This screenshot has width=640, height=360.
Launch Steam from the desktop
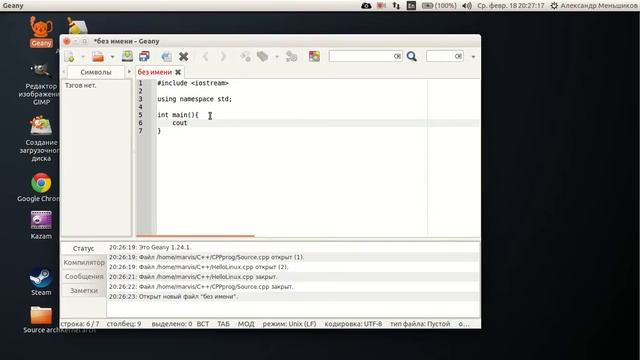(41, 281)
